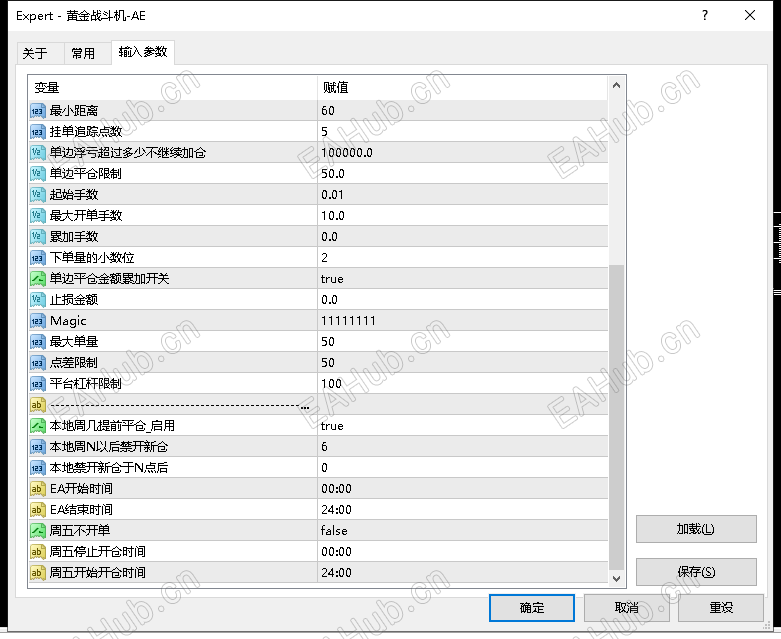Click the EA开始时间 value 00:00
Image resolution: width=781 pixels, height=639 pixels.
tap(336, 489)
